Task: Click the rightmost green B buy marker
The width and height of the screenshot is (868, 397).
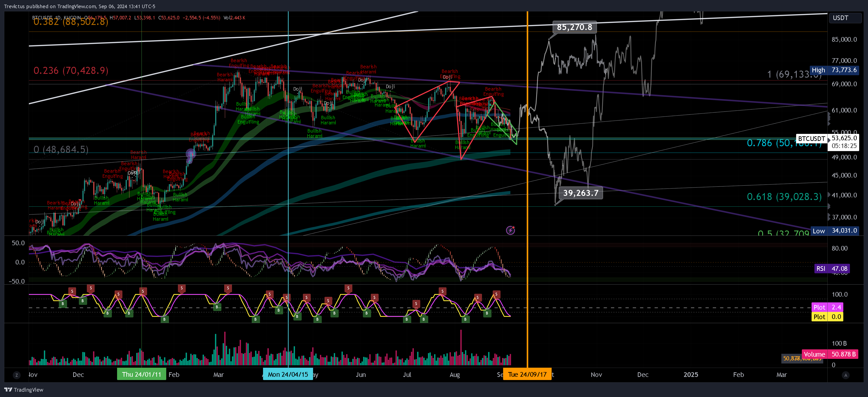Action: 487,313
